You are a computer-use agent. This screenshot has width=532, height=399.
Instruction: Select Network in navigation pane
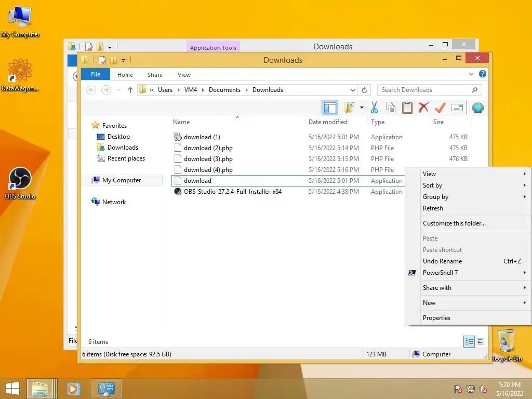pos(114,202)
